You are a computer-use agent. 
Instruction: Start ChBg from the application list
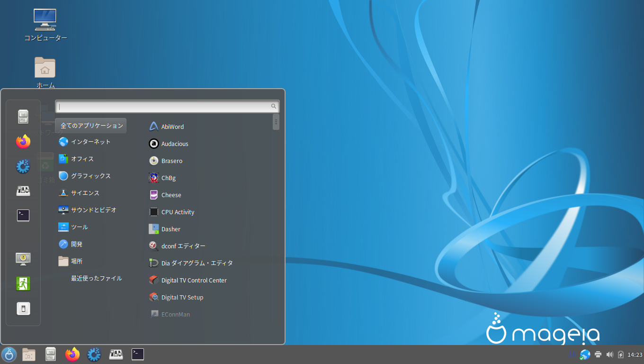click(x=162, y=178)
